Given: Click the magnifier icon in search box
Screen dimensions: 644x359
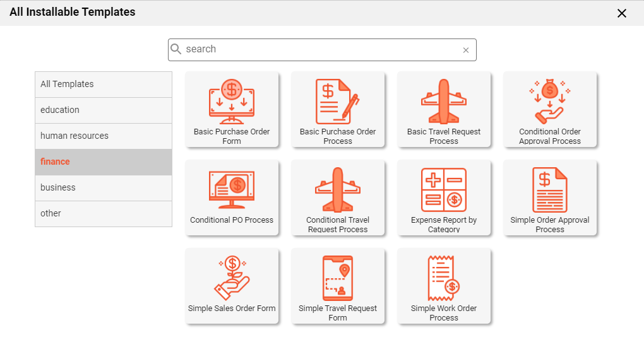Looking at the screenshot, I should tap(176, 49).
